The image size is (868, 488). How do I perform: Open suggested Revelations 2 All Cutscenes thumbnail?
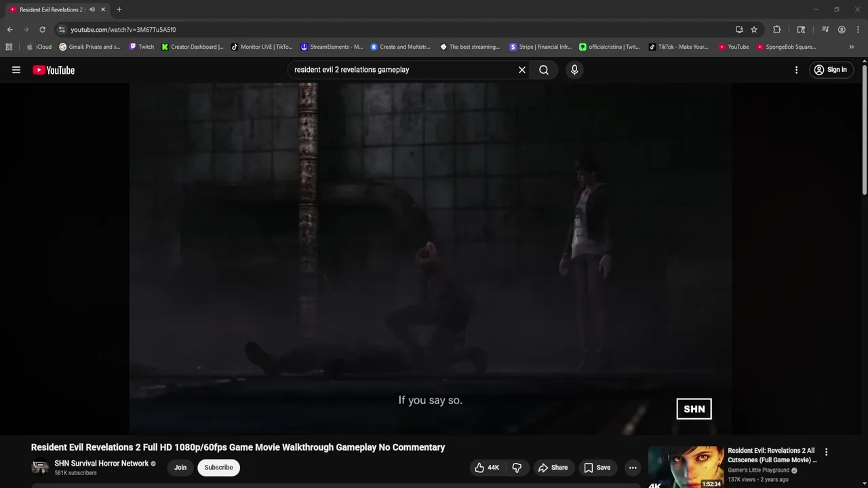686,467
